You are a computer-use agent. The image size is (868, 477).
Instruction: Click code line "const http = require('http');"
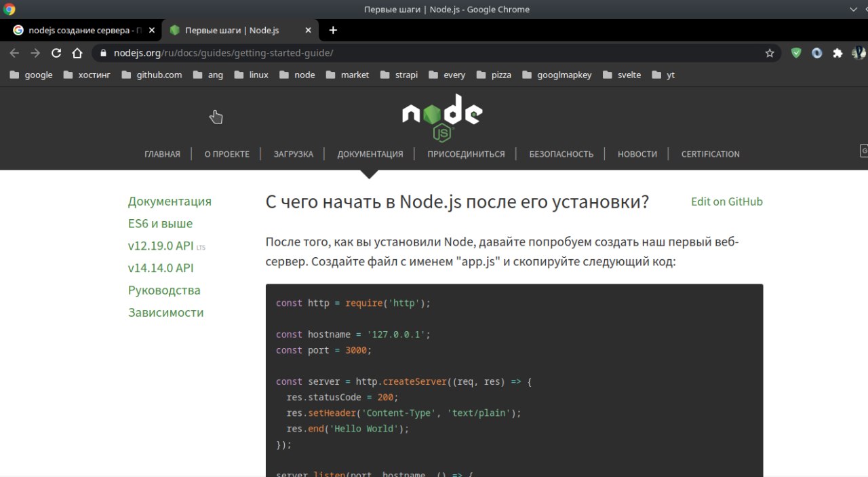353,303
